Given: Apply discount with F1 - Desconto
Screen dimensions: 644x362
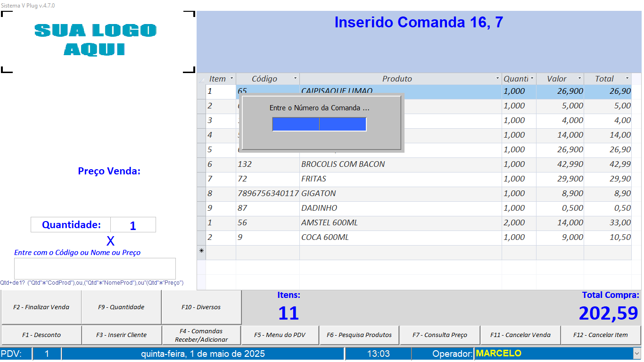Looking at the screenshot, I should (41, 335).
